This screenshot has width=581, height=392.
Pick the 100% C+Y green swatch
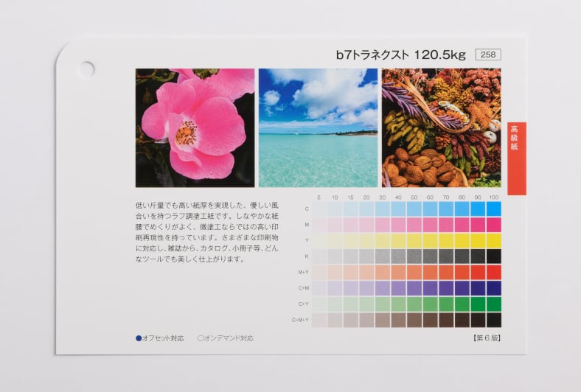pos(493,304)
